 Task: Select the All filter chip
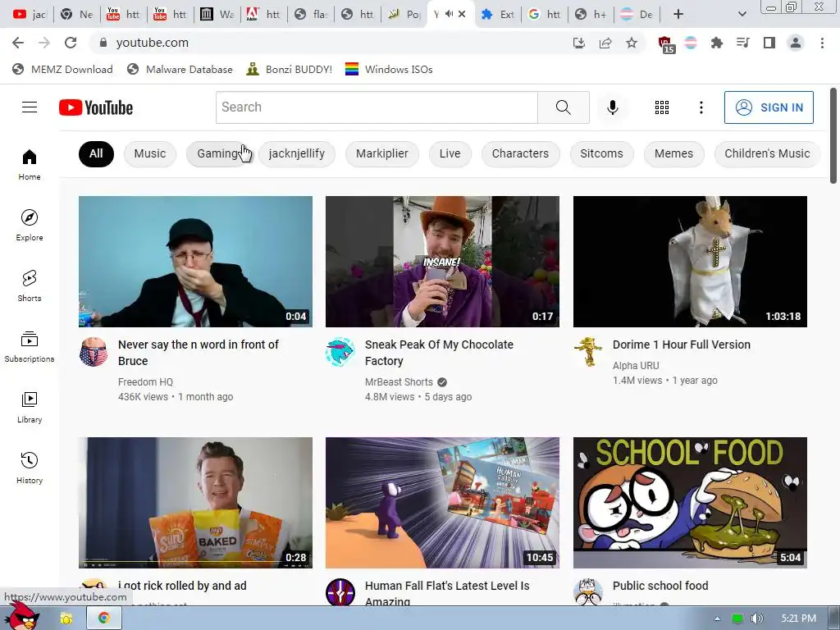[96, 153]
